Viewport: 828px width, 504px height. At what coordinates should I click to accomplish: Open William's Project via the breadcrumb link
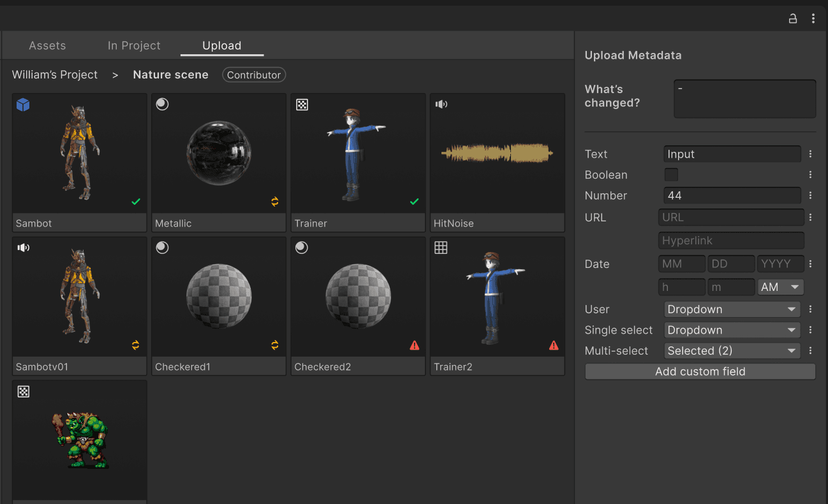pos(55,75)
